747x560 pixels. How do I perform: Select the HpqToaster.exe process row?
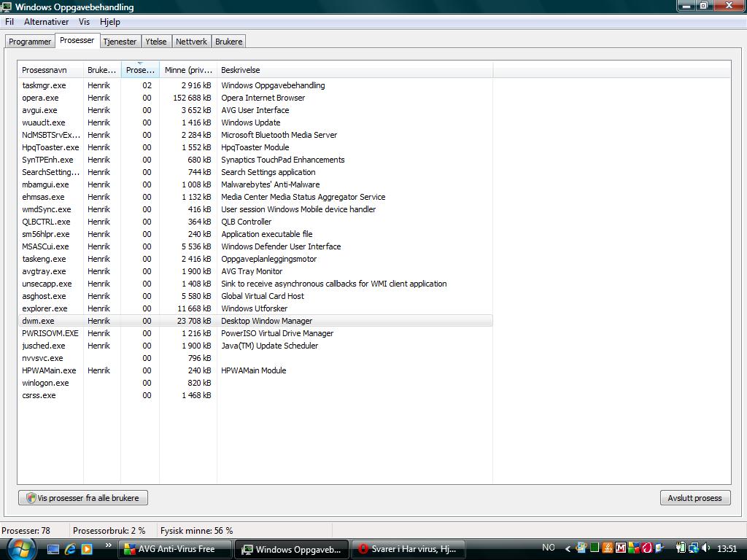[x=255, y=147]
